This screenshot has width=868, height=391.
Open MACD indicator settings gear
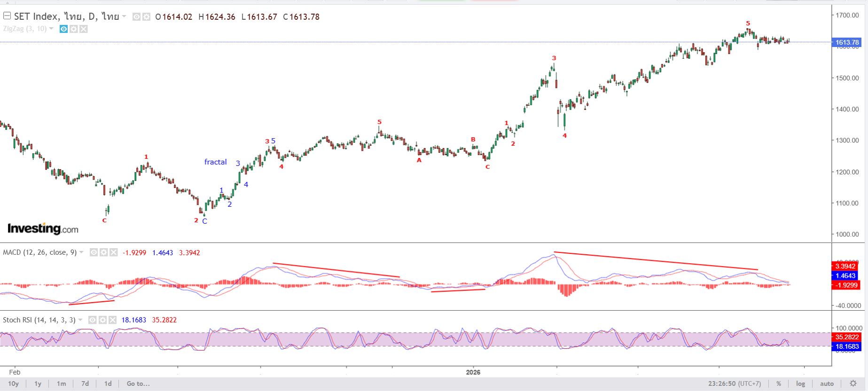[103, 252]
